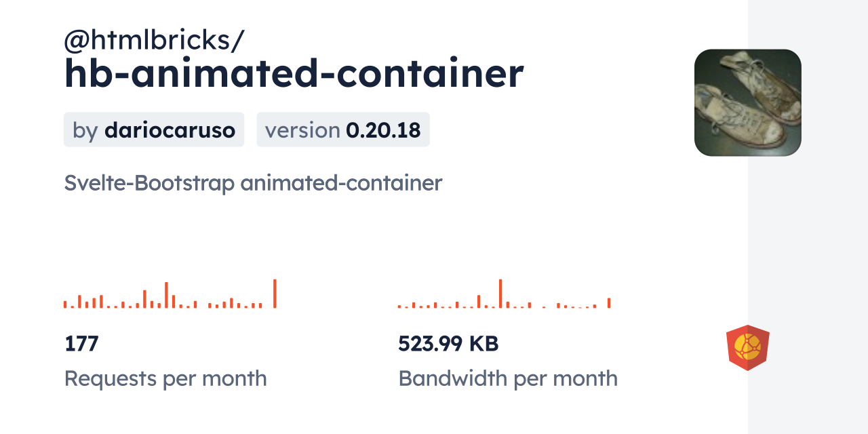Select the "version 0.20.18" badge
This screenshot has height=434, width=868.
(x=343, y=130)
